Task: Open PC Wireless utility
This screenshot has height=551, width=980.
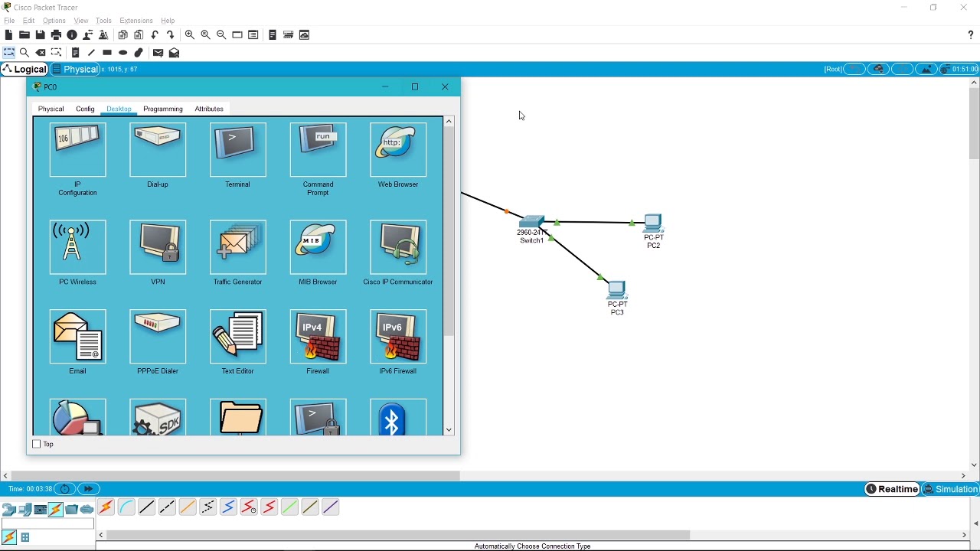Action: coord(77,247)
